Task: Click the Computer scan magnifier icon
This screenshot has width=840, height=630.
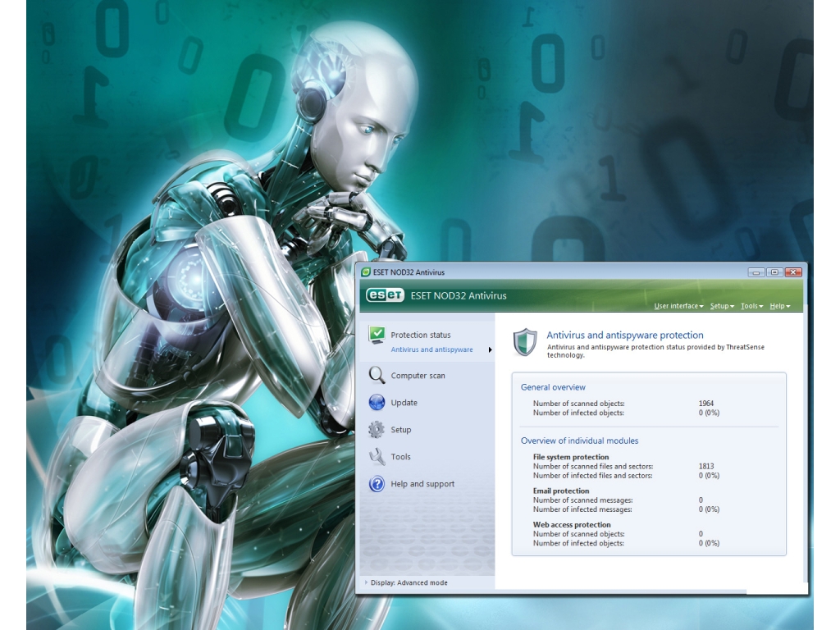Action: tap(377, 376)
